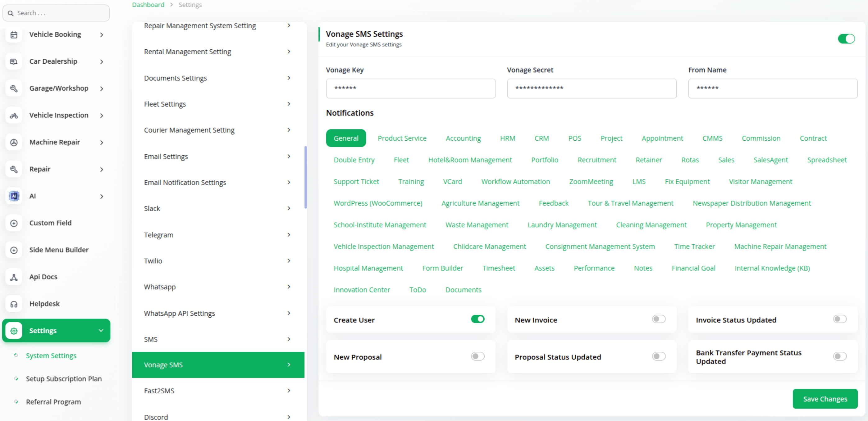Select the General notifications tab
The height and width of the screenshot is (421, 868).
coord(346,138)
